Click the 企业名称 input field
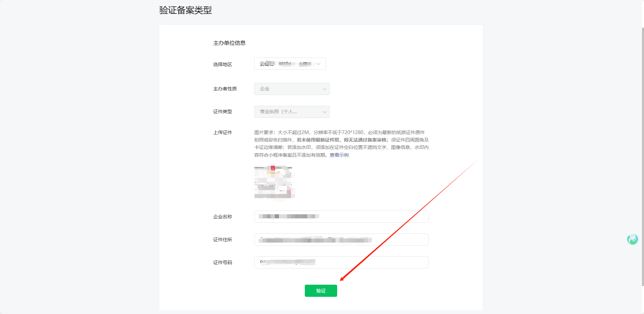The height and width of the screenshot is (314, 644). click(341, 217)
